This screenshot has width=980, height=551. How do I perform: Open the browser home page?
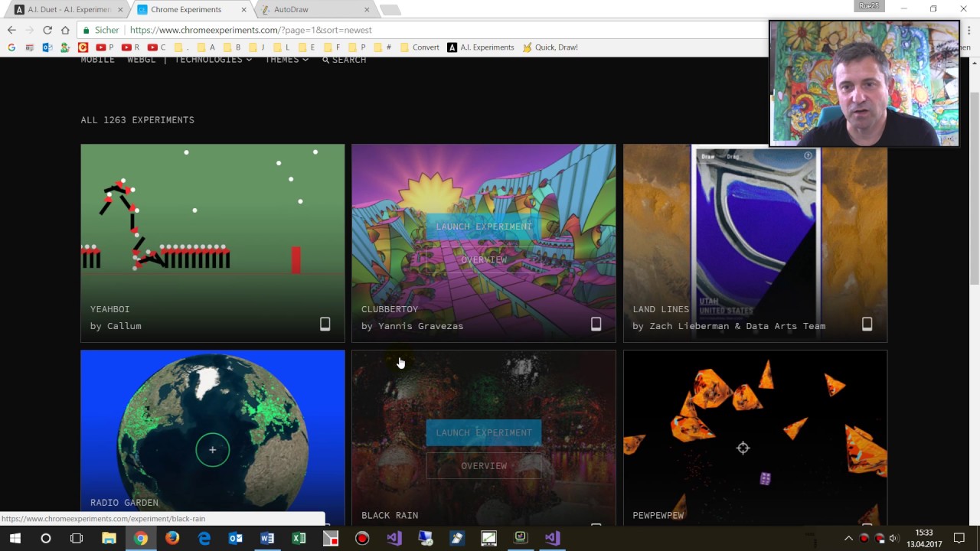click(65, 30)
